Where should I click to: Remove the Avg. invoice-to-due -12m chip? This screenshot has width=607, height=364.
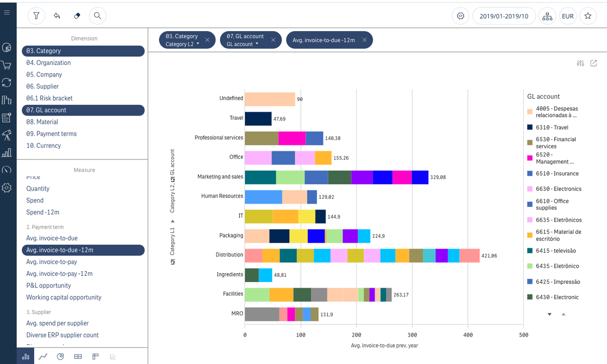point(364,40)
